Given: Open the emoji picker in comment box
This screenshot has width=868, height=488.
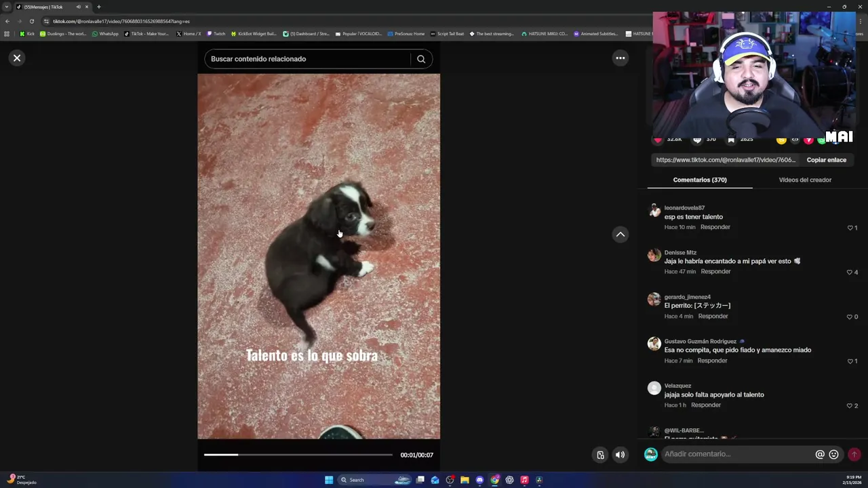Looking at the screenshot, I should 833,455.
